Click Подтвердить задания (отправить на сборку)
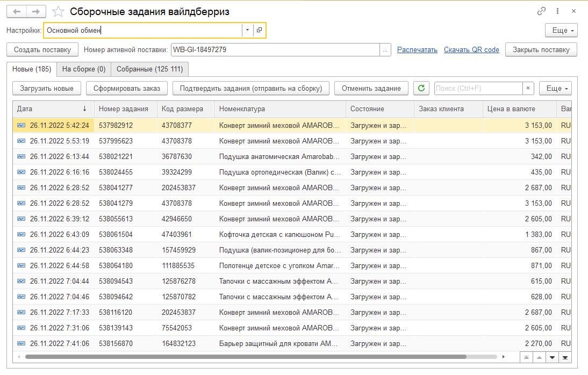Viewport: 588px width, 375px height. 251,88
